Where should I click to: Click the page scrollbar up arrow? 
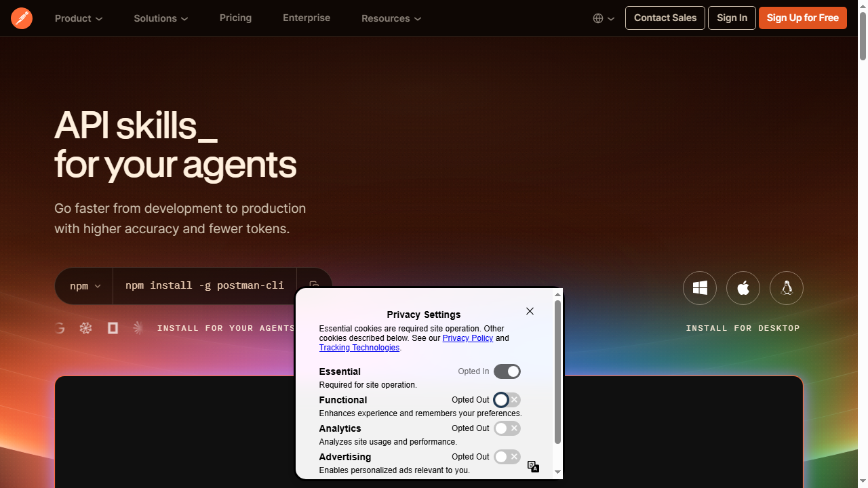pos(863,5)
